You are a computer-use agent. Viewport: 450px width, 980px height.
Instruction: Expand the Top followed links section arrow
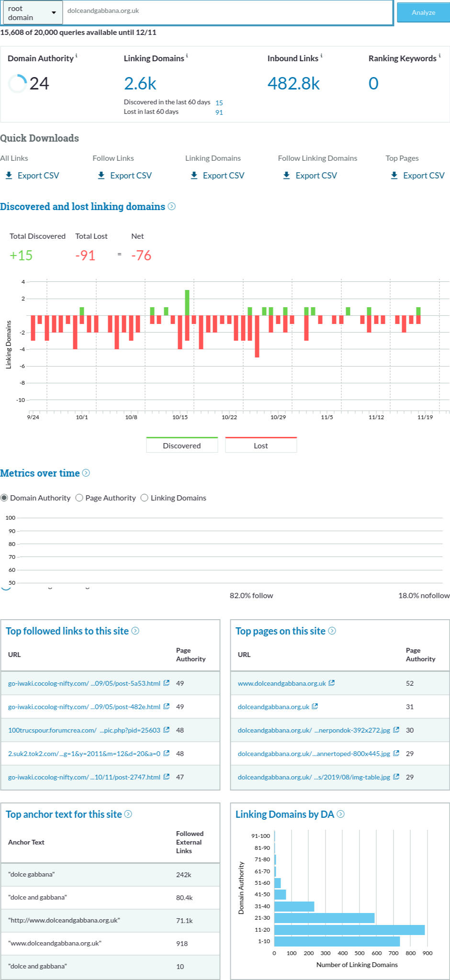coord(135,631)
